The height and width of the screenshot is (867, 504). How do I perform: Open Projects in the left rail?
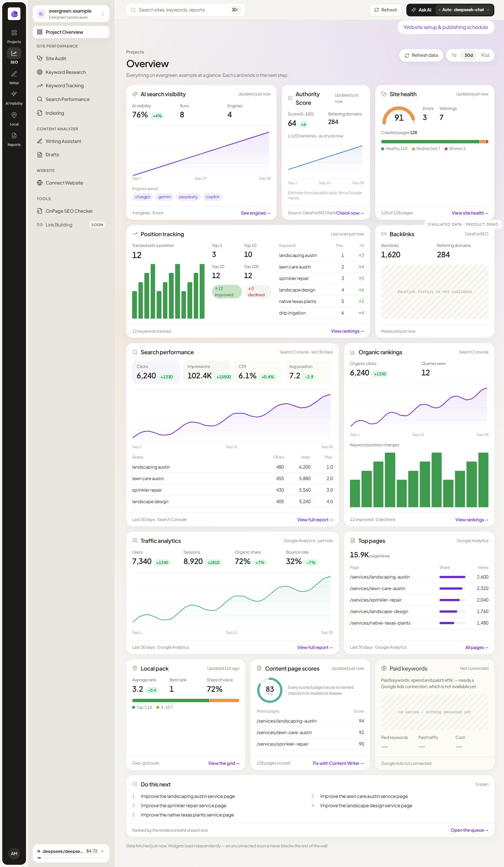(x=14, y=36)
